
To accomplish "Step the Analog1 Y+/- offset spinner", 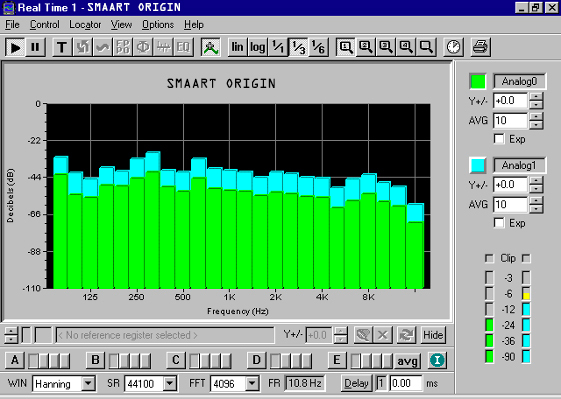I will (536, 185).
